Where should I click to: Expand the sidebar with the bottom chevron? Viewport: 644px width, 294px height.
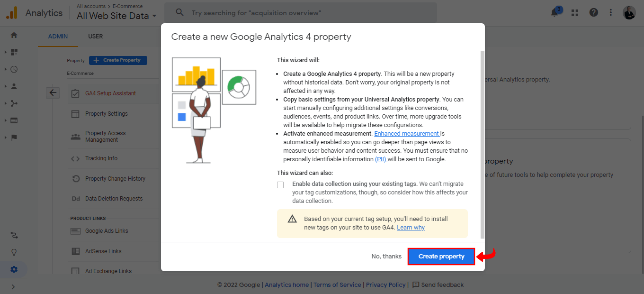(x=13, y=286)
